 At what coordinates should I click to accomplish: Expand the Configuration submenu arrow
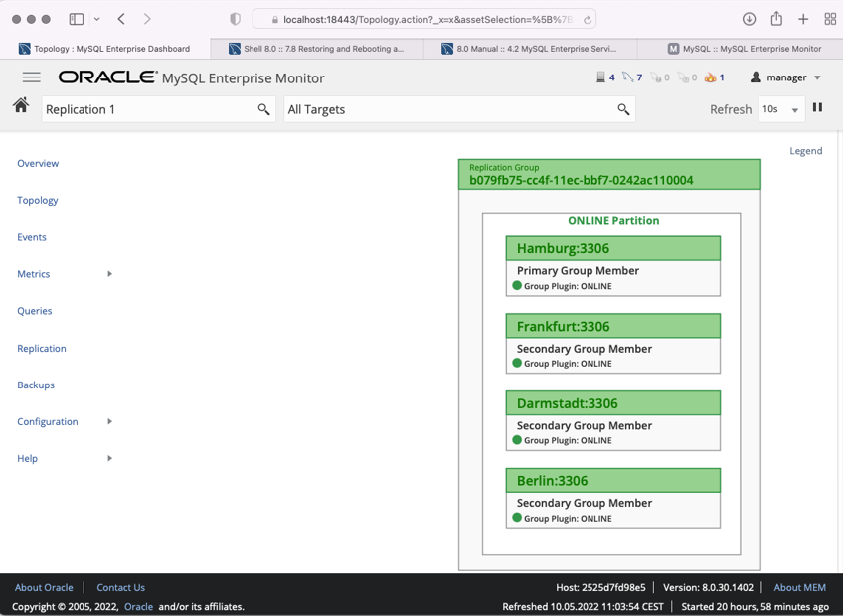click(109, 421)
